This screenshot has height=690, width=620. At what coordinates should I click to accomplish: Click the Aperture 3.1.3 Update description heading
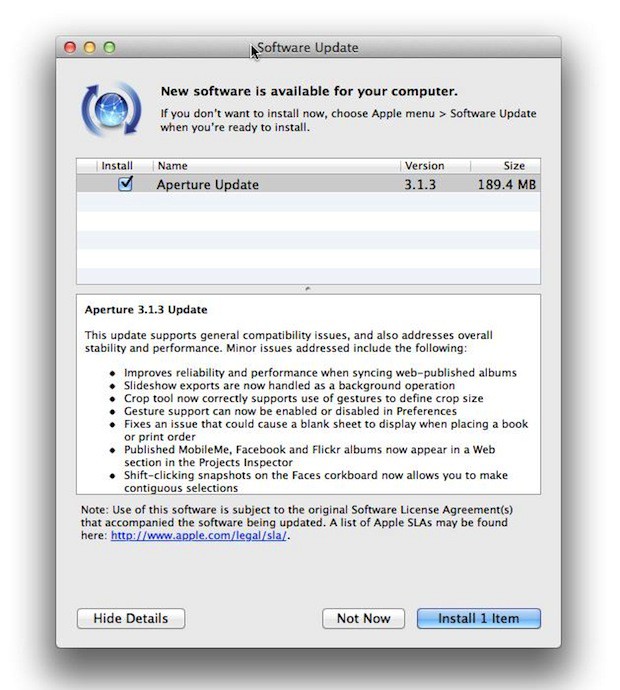[x=146, y=310]
